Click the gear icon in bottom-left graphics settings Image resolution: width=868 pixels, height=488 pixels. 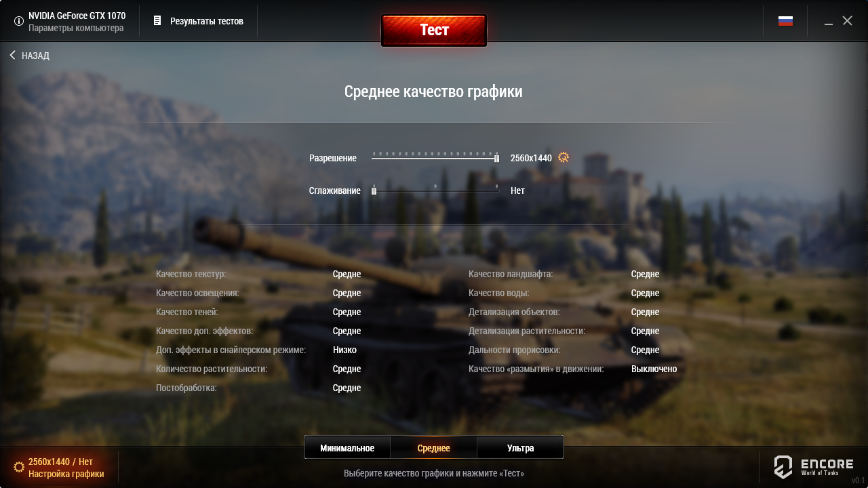(19, 467)
